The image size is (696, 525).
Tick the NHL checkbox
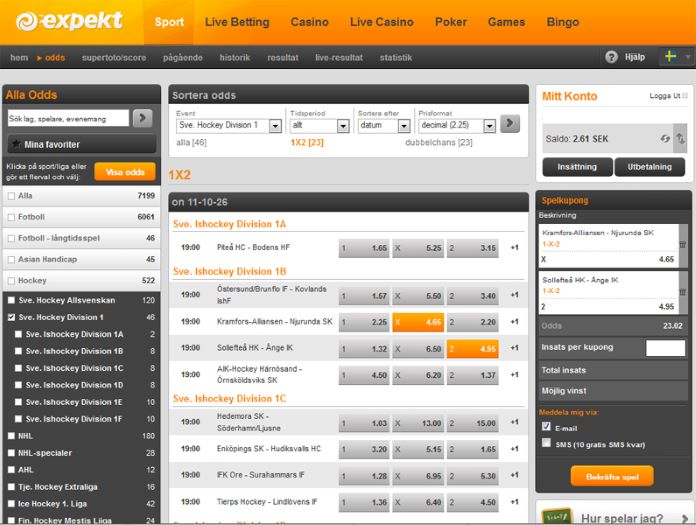click(x=12, y=436)
